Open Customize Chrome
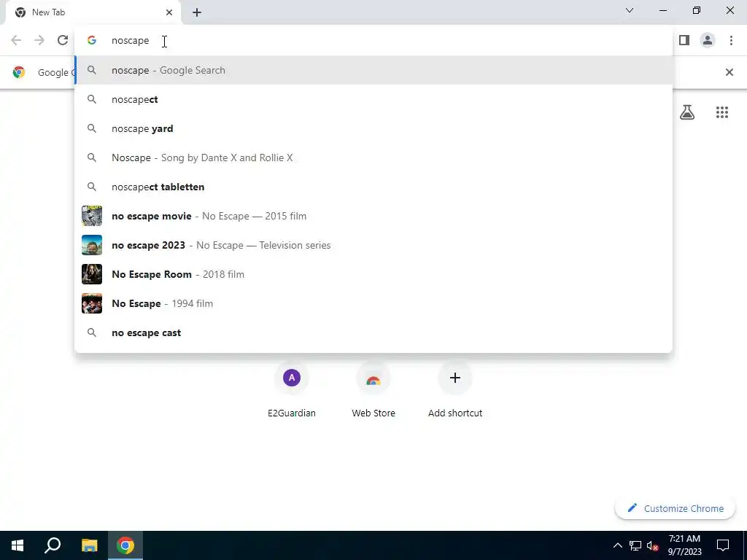 [675, 508]
